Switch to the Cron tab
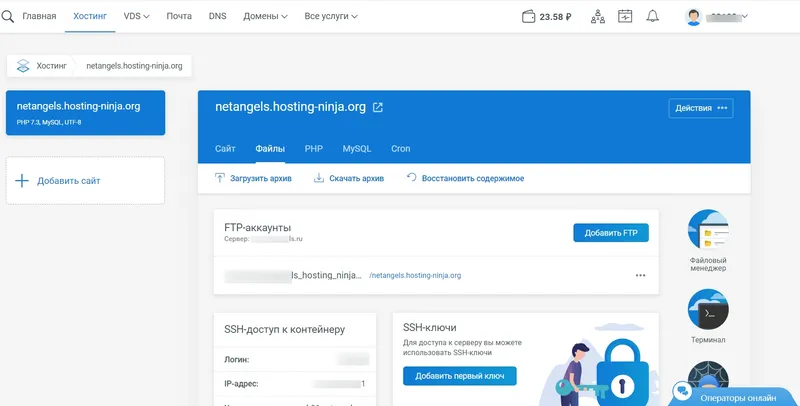This screenshot has height=406, width=800. click(401, 149)
